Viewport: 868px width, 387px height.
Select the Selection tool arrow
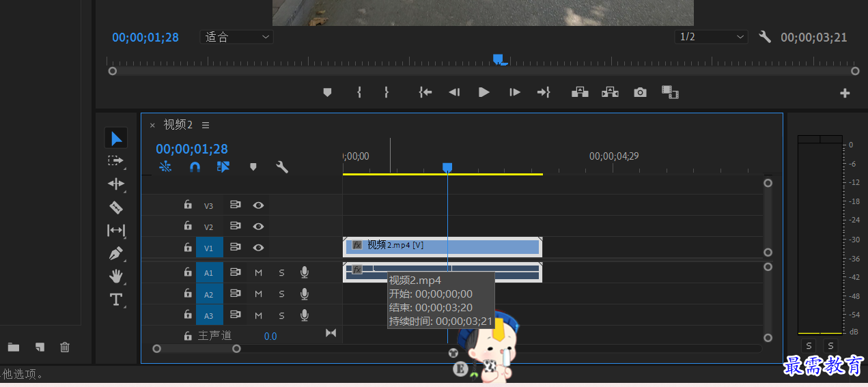tap(116, 139)
